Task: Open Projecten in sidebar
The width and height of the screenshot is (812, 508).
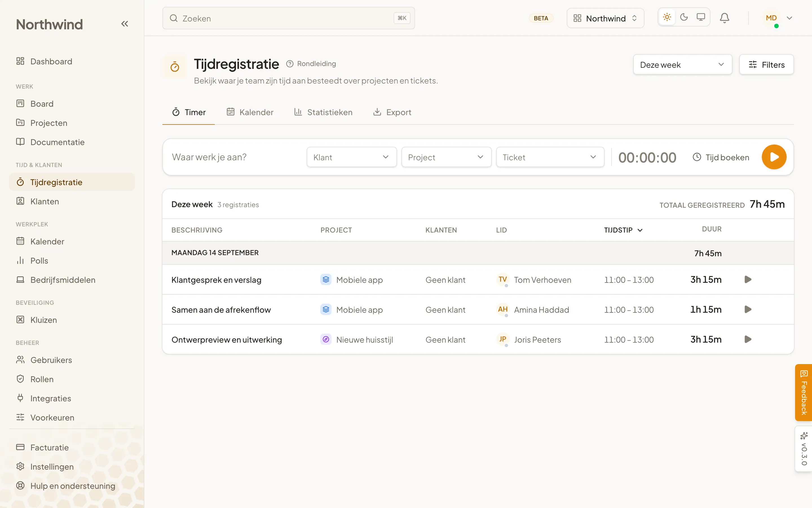Action: coord(72,123)
